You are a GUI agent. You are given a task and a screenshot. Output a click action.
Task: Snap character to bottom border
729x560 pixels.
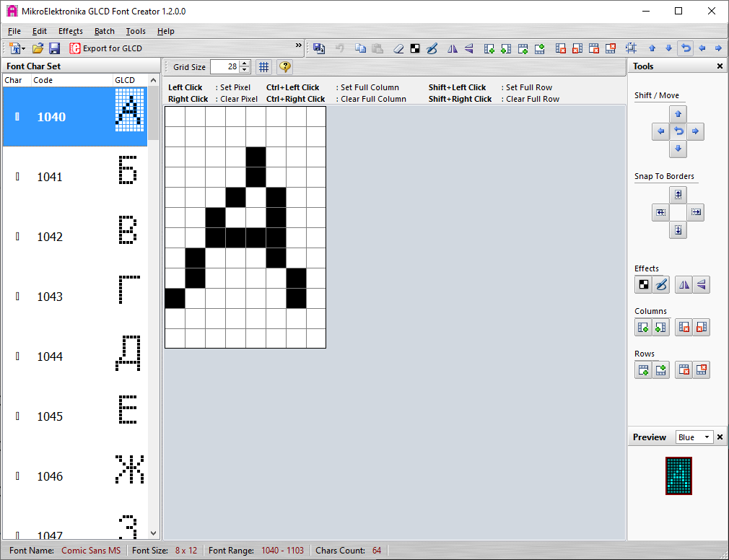(x=678, y=230)
